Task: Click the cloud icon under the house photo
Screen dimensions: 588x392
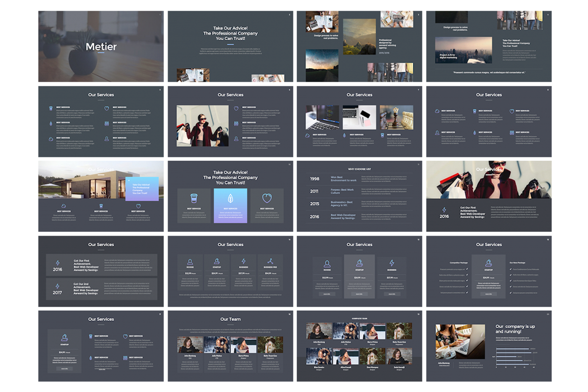Action: click(x=64, y=206)
